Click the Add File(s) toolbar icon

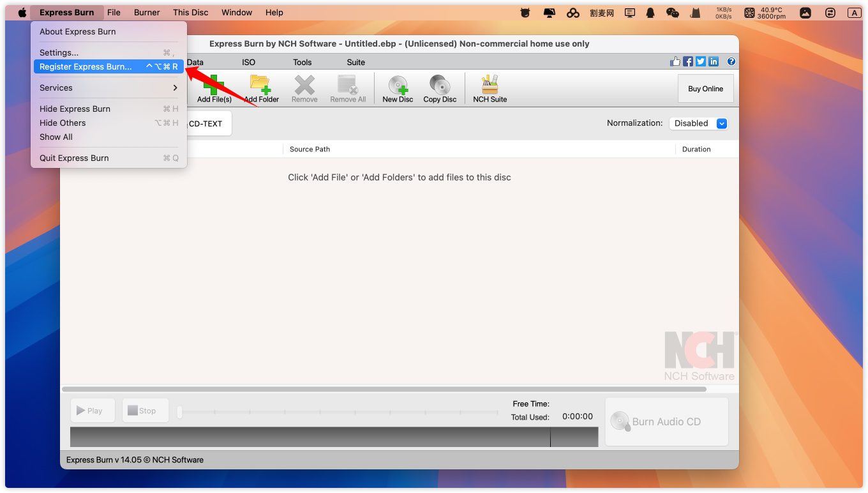point(214,88)
